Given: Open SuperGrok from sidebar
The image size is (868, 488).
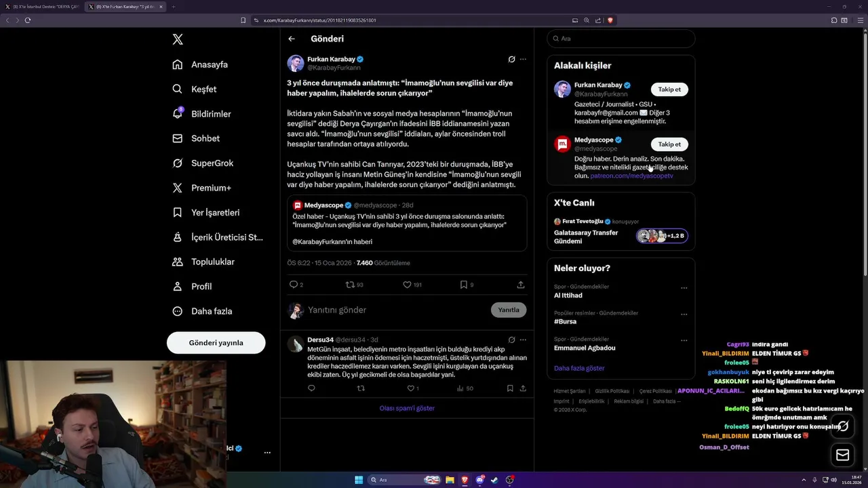Looking at the screenshot, I should point(203,163).
